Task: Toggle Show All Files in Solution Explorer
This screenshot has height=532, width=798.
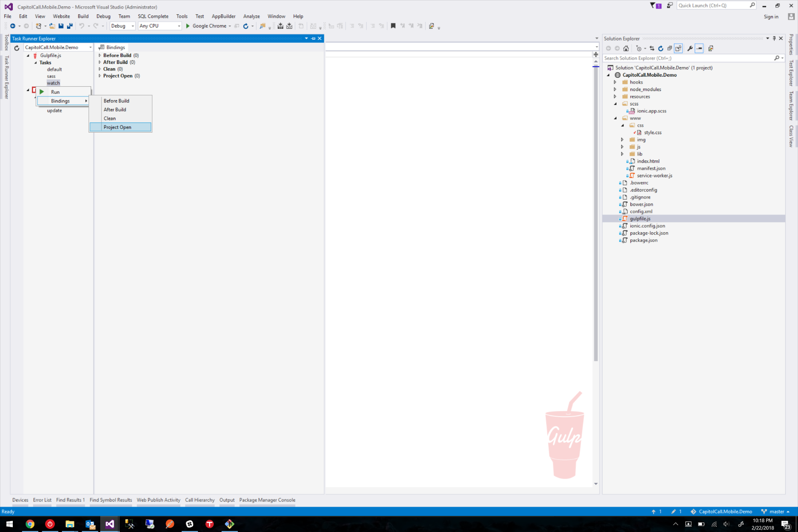Action: click(x=678, y=48)
